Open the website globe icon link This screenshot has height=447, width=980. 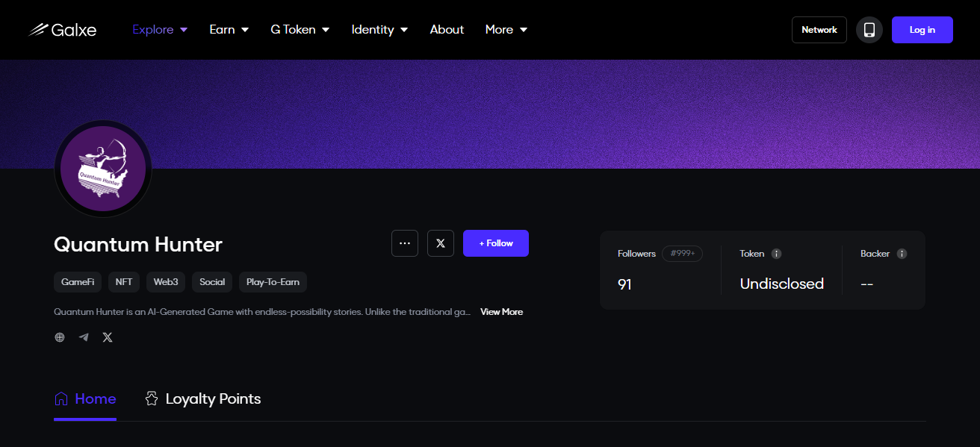(x=60, y=337)
